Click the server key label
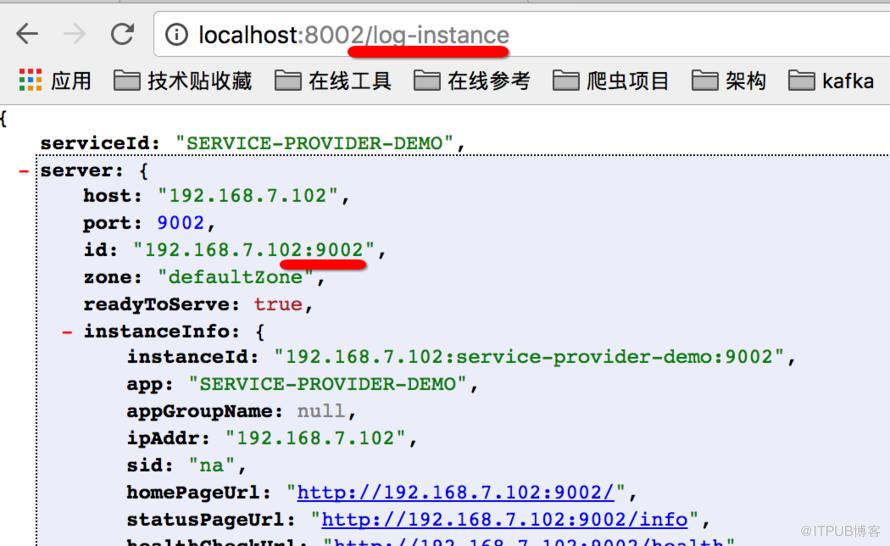Viewport: 890px width, 546px height. point(81,170)
